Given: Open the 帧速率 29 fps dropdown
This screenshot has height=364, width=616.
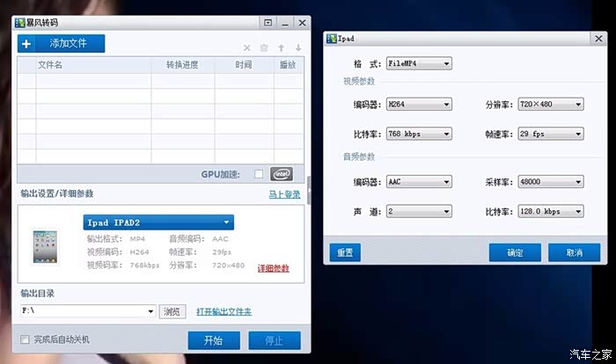Looking at the screenshot, I should 551,134.
